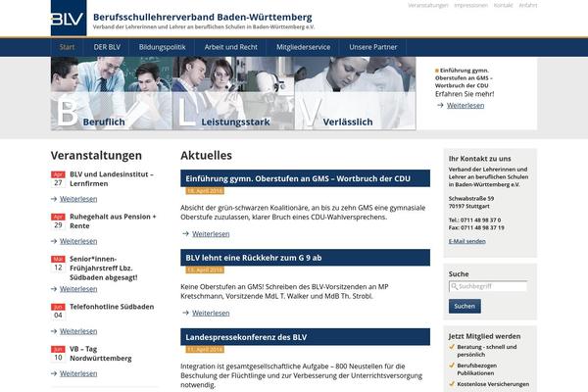Click Weiterlesen in the banner teaser box
The height and width of the screenshot is (392, 588).
point(465,106)
